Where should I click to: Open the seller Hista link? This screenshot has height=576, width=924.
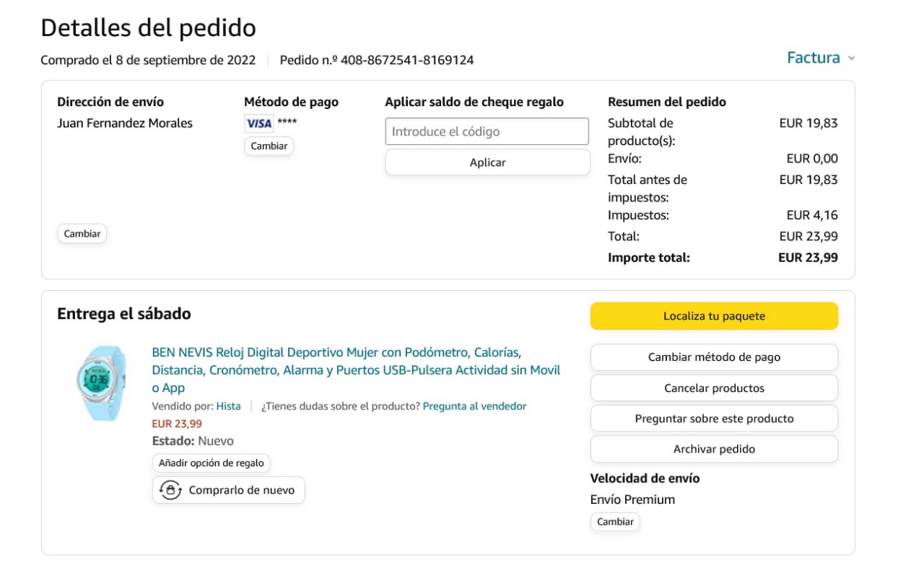(229, 406)
